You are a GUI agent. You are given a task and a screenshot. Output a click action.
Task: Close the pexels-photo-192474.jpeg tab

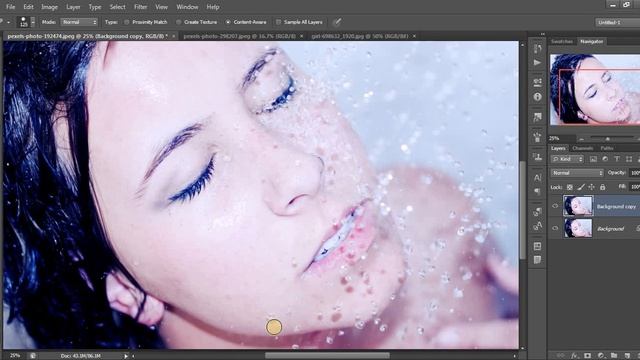tap(173, 36)
